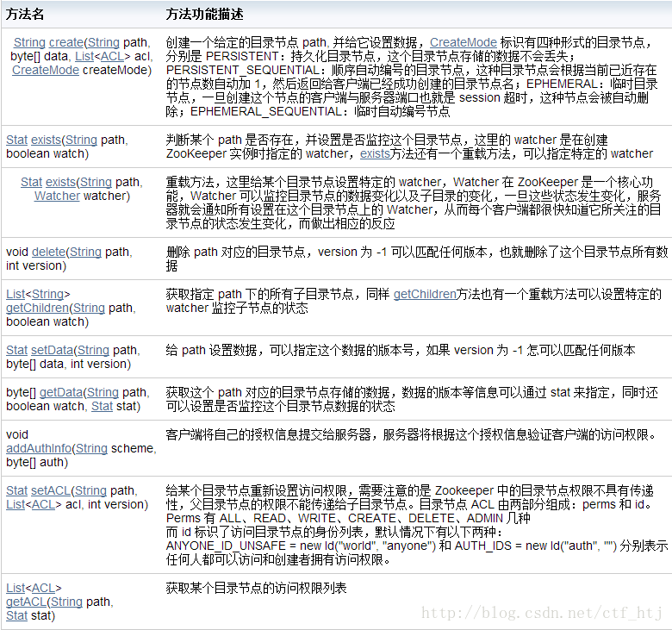
Task: Open the setACL( method link
Action: 53,490
